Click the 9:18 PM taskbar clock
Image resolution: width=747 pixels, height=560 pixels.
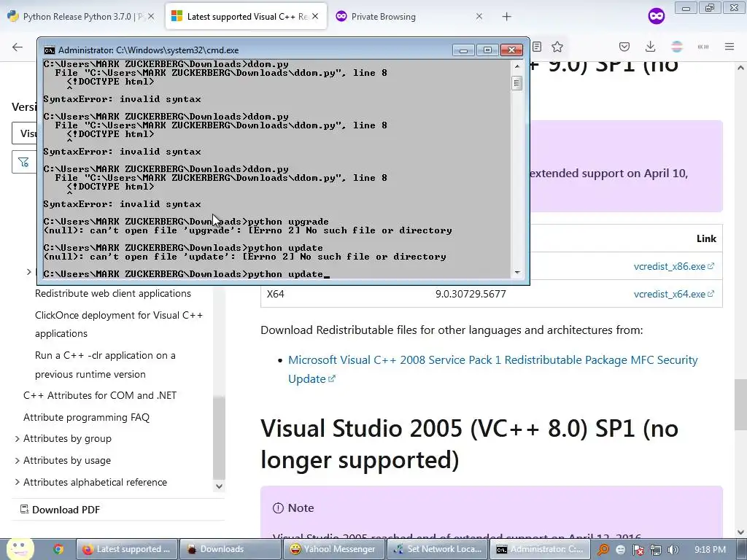(x=710, y=549)
